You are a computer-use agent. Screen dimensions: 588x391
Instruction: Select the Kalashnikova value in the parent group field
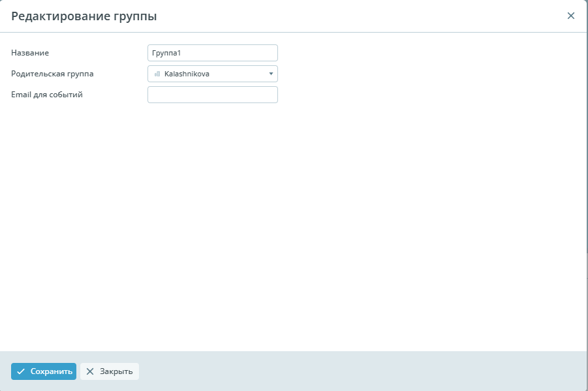[187, 74]
